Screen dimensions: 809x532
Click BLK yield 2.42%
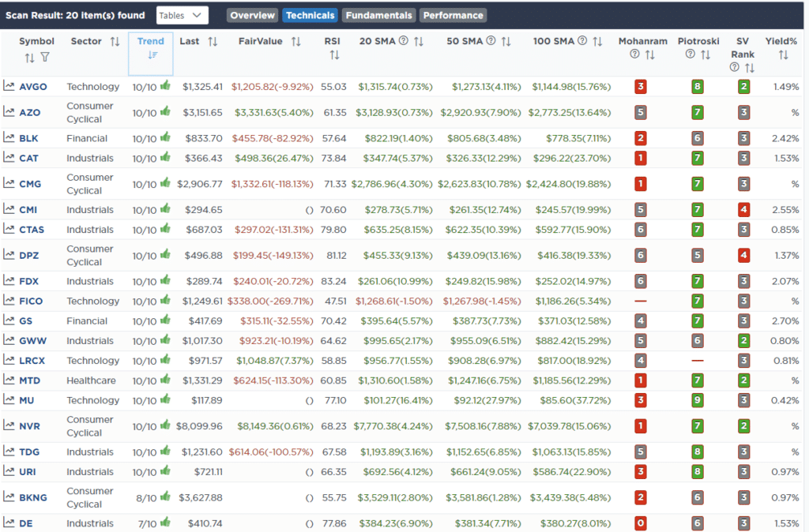click(x=785, y=138)
